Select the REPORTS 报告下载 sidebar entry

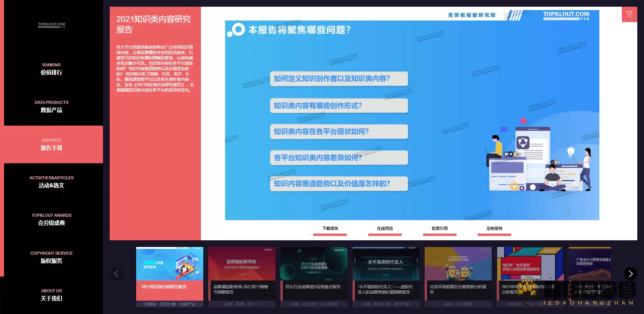(51, 144)
